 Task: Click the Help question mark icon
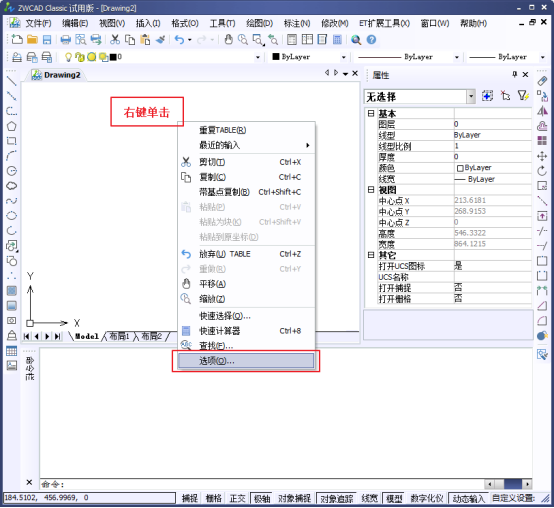point(371,40)
